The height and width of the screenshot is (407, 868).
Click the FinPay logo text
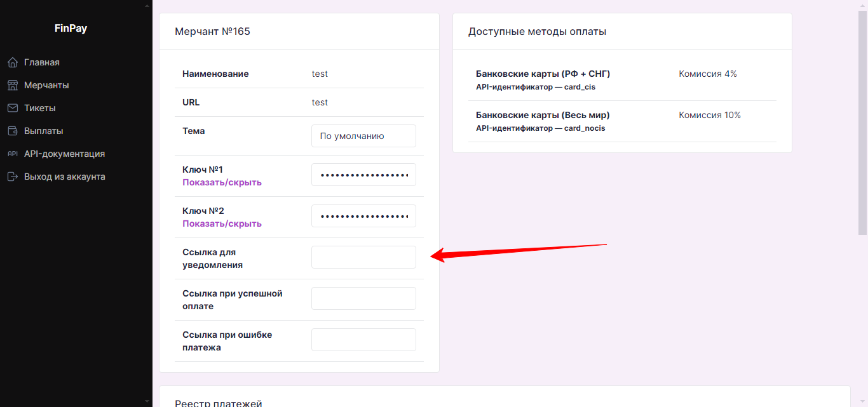click(72, 27)
